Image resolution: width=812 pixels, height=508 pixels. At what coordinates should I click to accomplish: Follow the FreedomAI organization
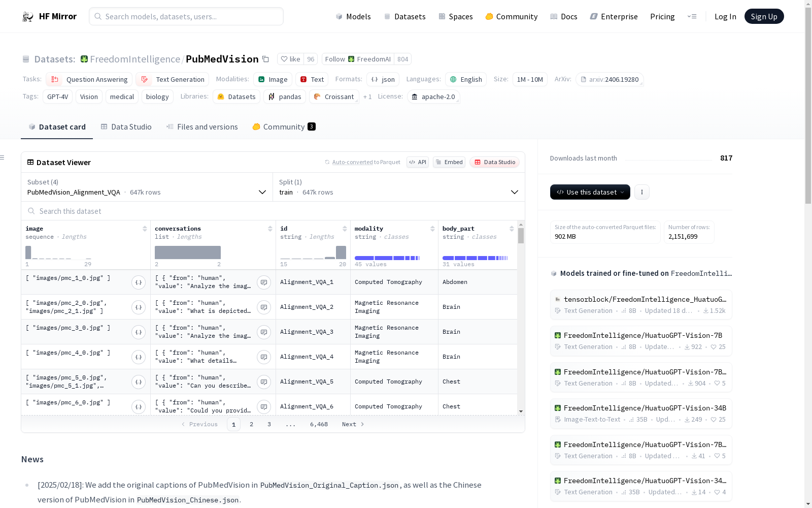[358, 59]
